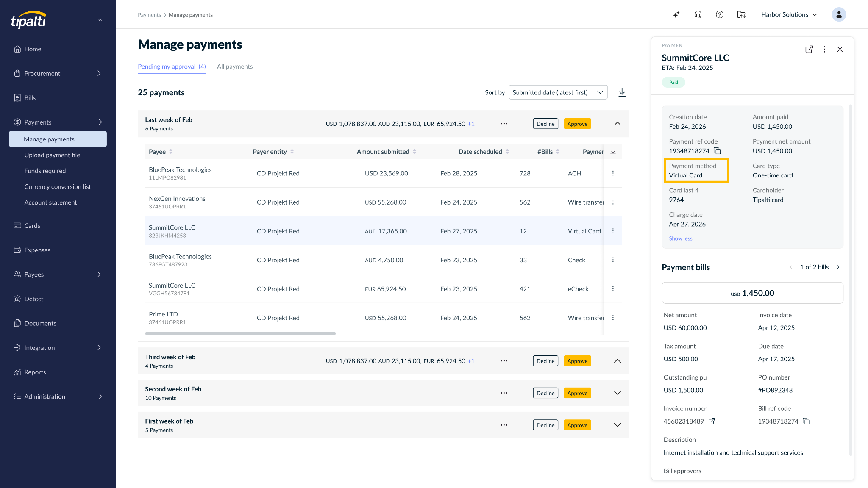Open the AI sparkle assistant icon
This screenshot has width=868, height=488.
(x=676, y=14)
